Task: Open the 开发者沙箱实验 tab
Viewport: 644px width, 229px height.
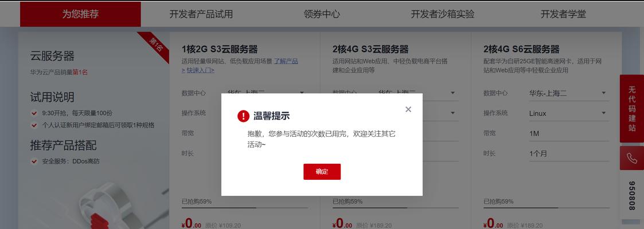Action: coord(443,14)
